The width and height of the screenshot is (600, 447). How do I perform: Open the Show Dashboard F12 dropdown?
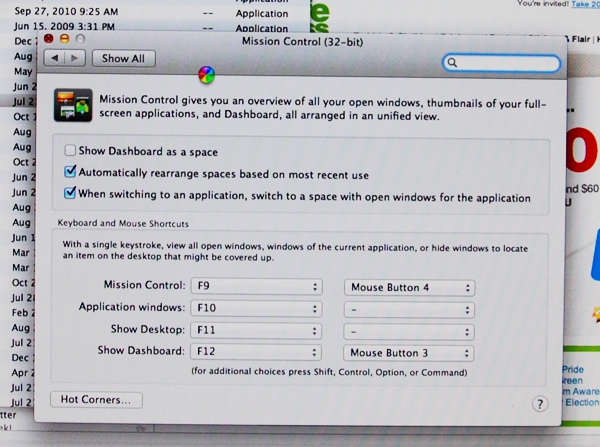coord(256,352)
